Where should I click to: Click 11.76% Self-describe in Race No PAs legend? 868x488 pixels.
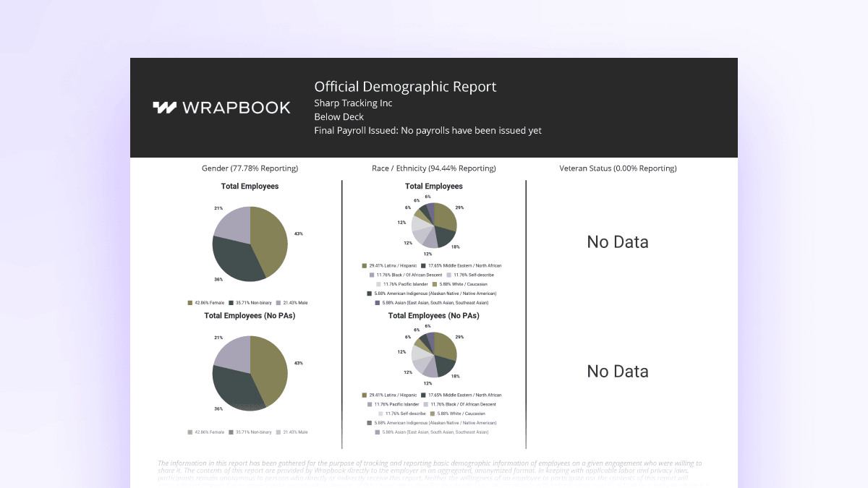(x=406, y=414)
